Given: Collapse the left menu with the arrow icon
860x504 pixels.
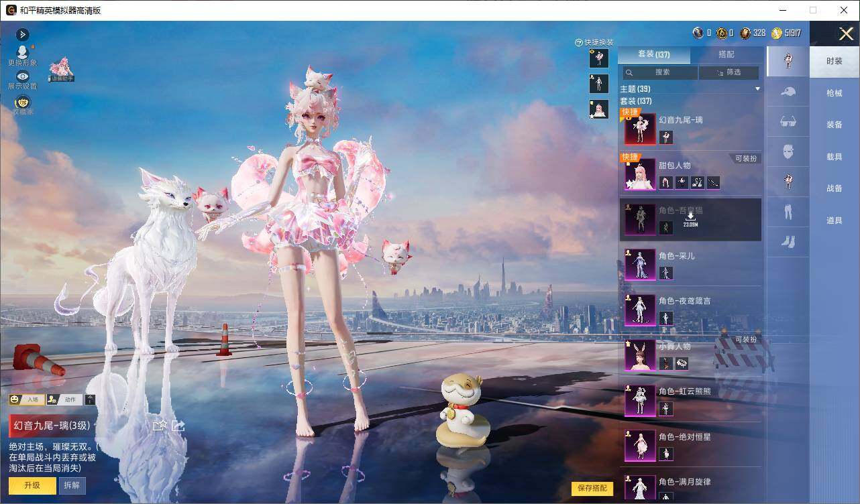Looking at the screenshot, I should [23, 34].
